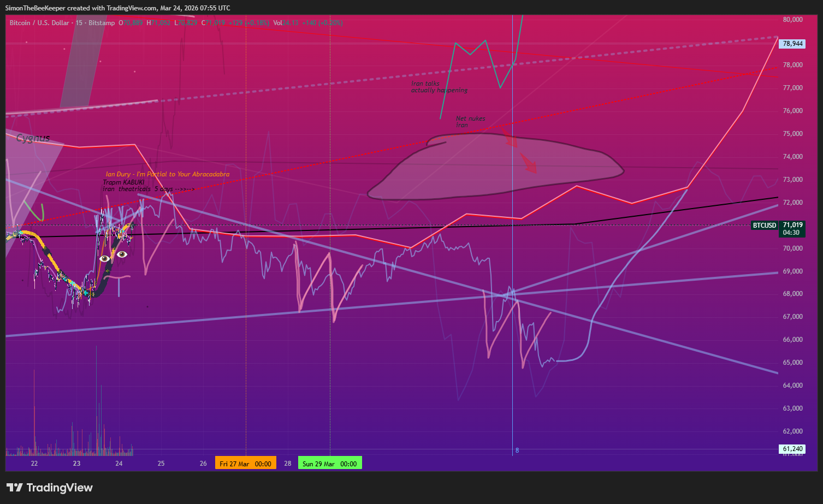Screen dimensions: 823x504
Task: Click the 25 date tick on time axis
Action: tap(161, 464)
